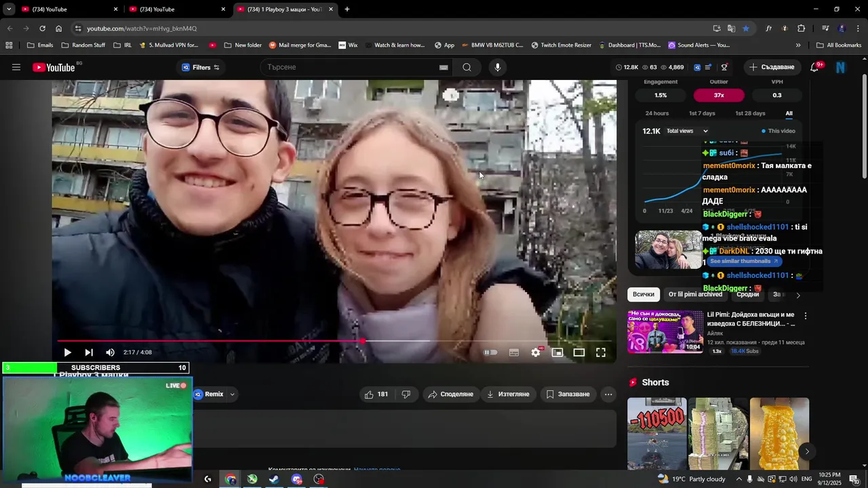Screen dimensions: 868x488
Task: Click See similar thumbnails link
Action: click(744, 261)
